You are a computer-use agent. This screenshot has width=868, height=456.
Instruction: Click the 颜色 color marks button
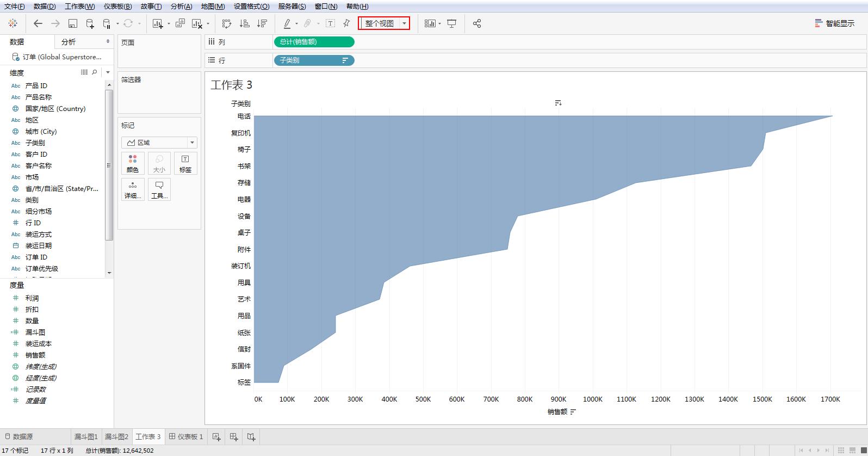(x=133, y=163)
